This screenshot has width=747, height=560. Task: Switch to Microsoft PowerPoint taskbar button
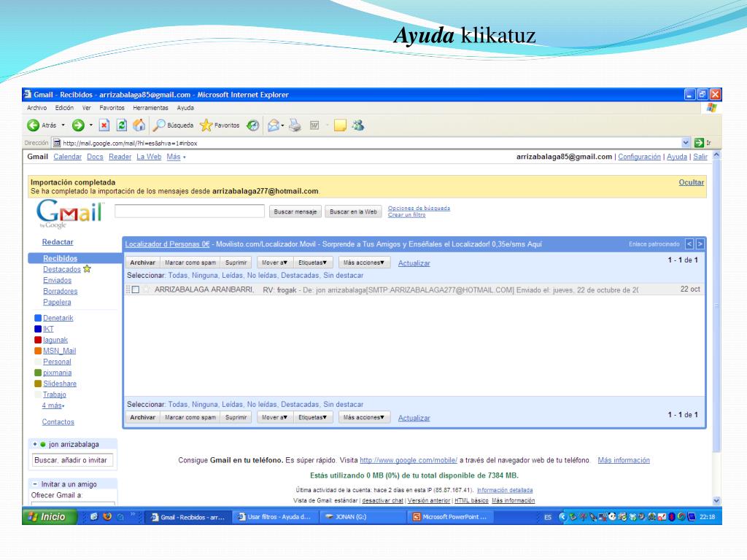pyautogui.click(x=449, y=517)
